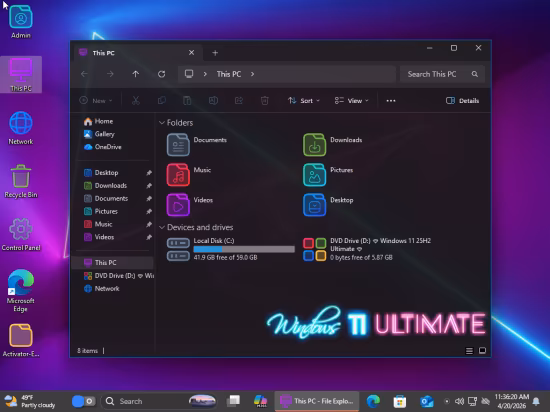Open the Desktop folder in Folders
The height and width of the screenshot is (412, 550).
[328, 205]
